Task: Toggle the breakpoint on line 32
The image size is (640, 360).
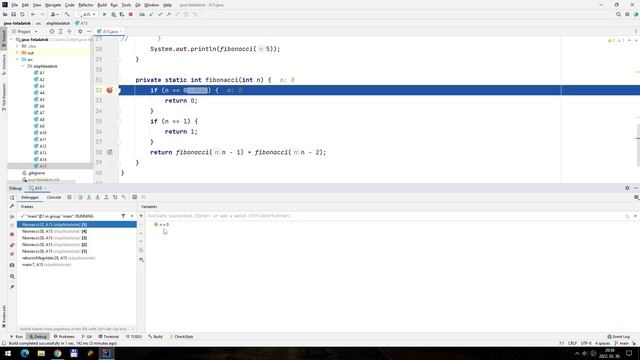Action: tap(109, 90)
